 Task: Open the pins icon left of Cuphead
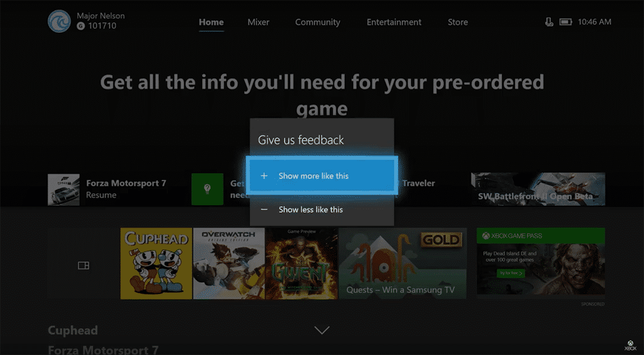pos(84,265)
